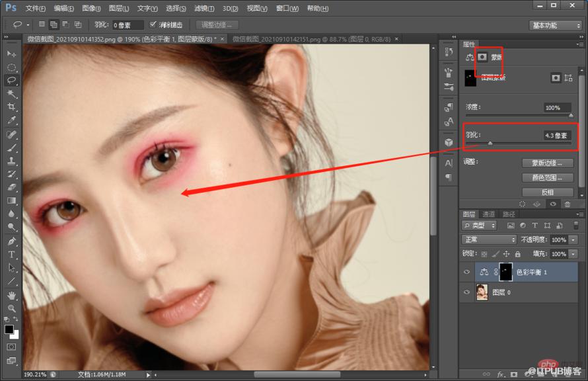Open the Character panel icon

coord(449,163)
